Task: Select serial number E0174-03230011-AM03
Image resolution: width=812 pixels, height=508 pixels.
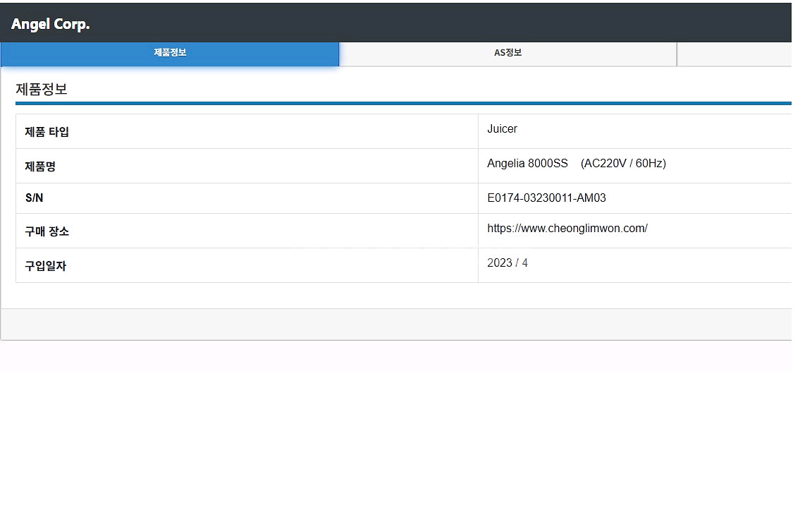Action: click(x=546, y=198)
